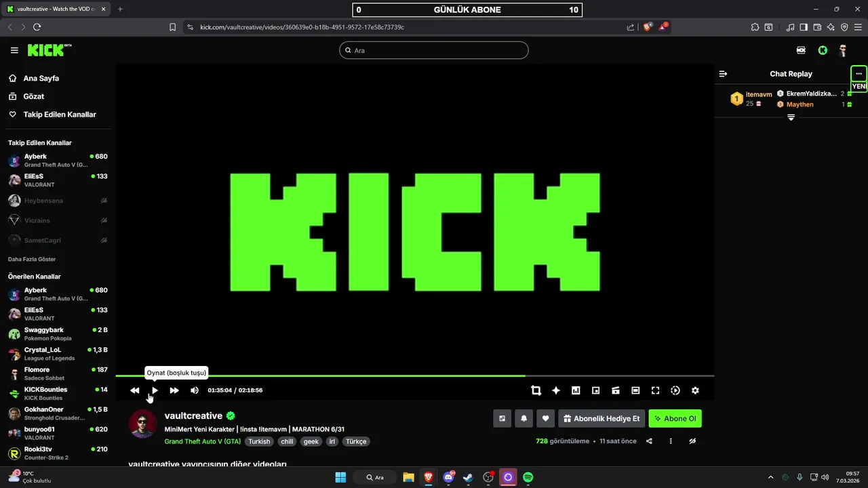Click Brave Shields lion icon in address bar
This screenshot has height=488, width=868.
click(x=648, y=27)
